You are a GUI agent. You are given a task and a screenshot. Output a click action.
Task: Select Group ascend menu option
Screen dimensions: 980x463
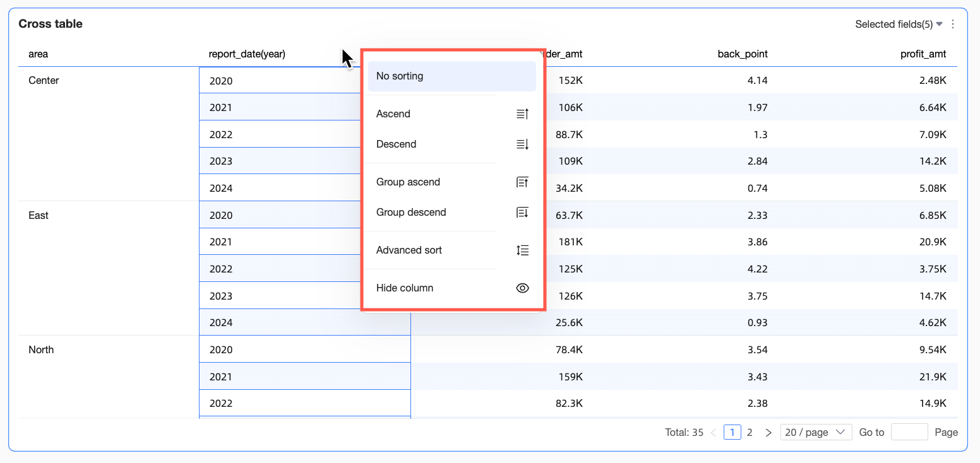tap(408, 182)
